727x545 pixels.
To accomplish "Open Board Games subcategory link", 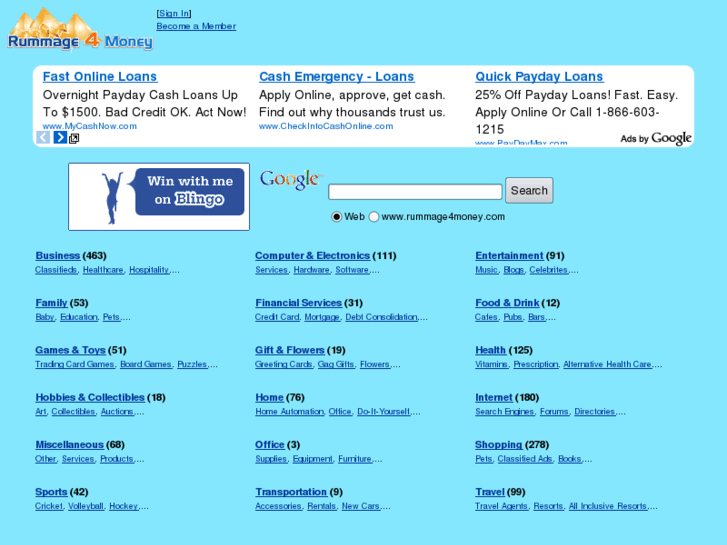I will 146,365.
